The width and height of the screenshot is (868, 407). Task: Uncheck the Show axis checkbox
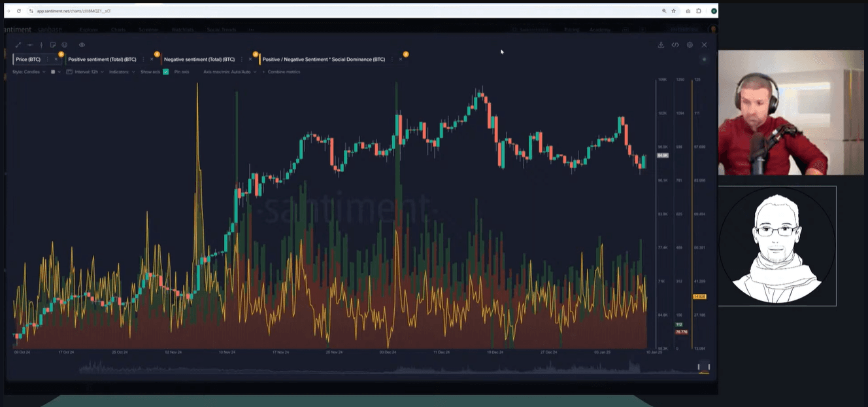point(166,72)
